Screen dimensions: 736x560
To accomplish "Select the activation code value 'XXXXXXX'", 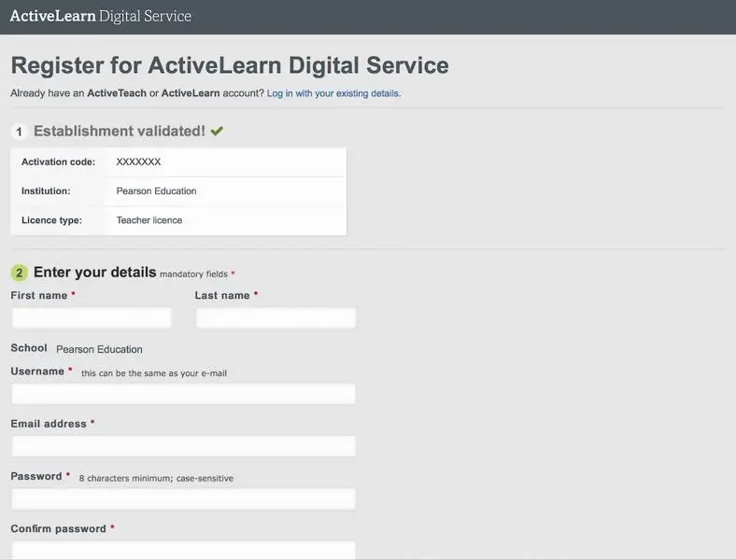I will tap(138, 161).
